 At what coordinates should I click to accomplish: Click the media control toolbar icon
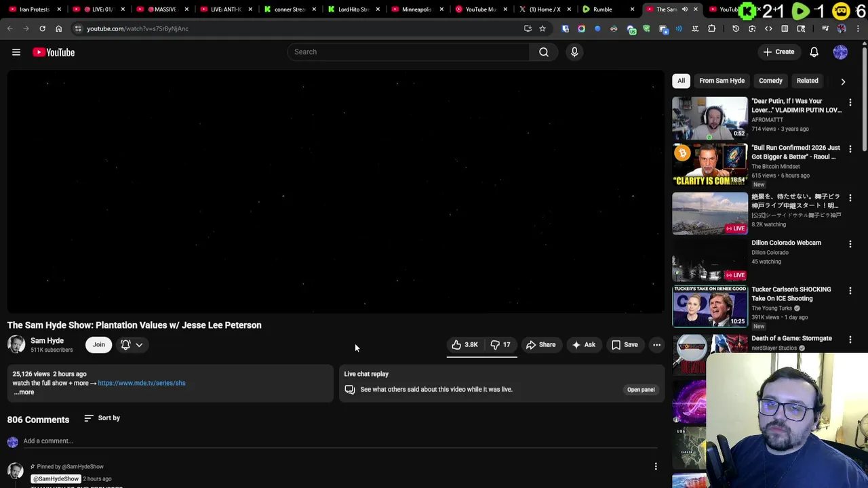[x=825, y=28]
